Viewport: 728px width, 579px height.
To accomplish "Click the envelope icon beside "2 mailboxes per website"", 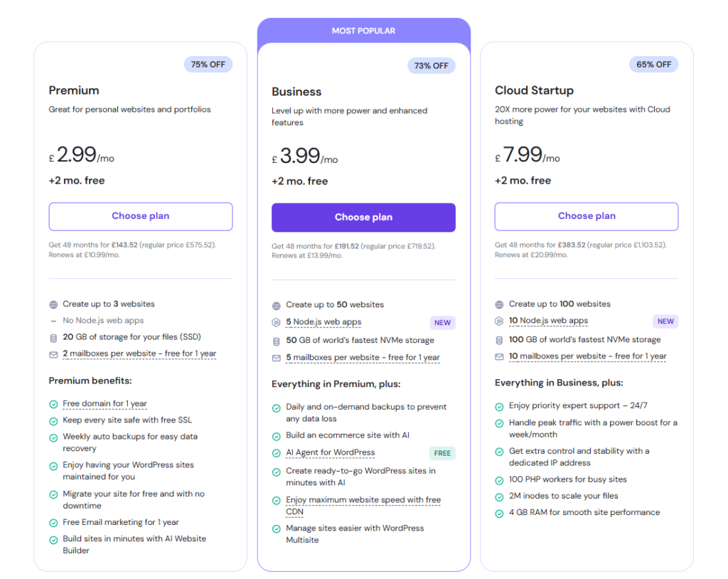I will tap(53, 354).
